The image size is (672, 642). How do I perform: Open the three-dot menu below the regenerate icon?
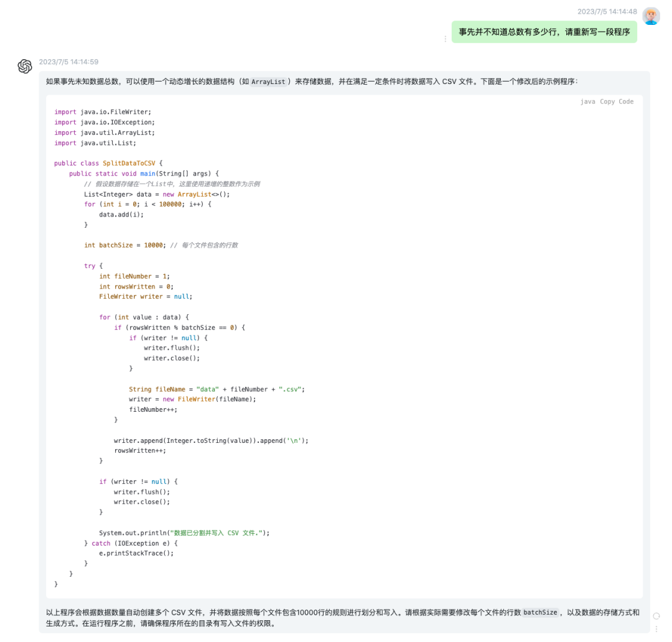(x=656, y=629)
